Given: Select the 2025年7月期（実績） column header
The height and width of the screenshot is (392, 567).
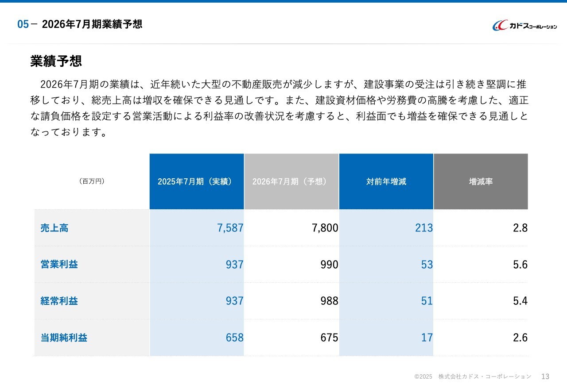Looking at the screenshot, I should pos(197,181).
